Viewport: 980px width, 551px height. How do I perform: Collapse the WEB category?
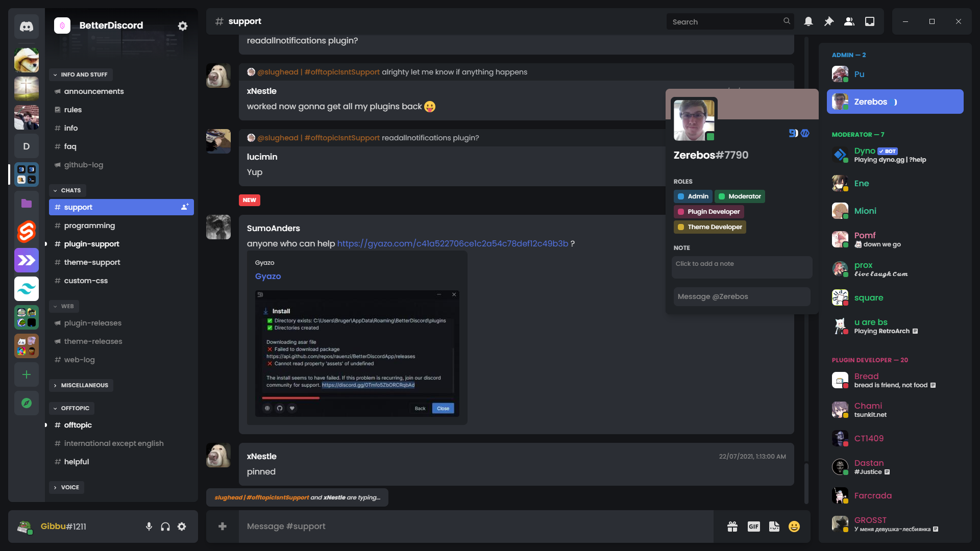[x=64, y=306]
